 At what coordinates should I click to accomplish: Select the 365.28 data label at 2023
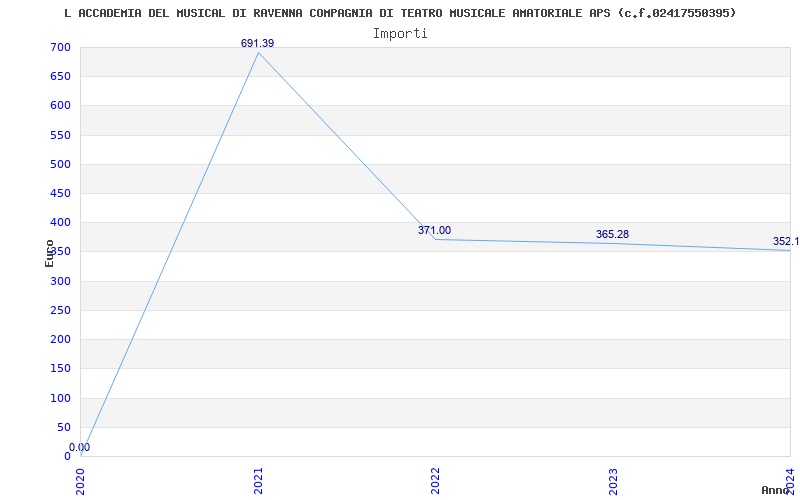(x=612, y=234)
